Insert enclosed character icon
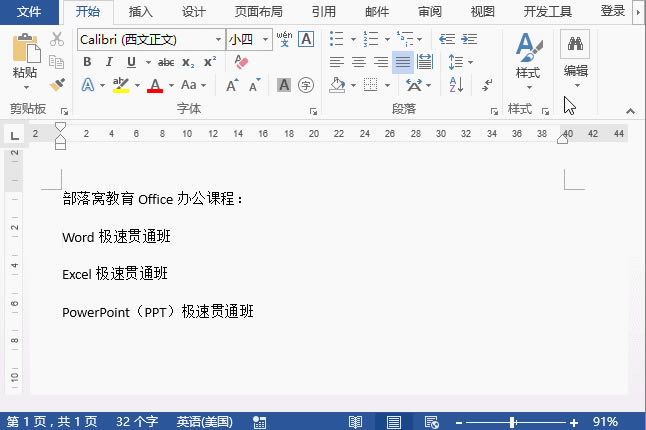 click(x=306, y=85)
